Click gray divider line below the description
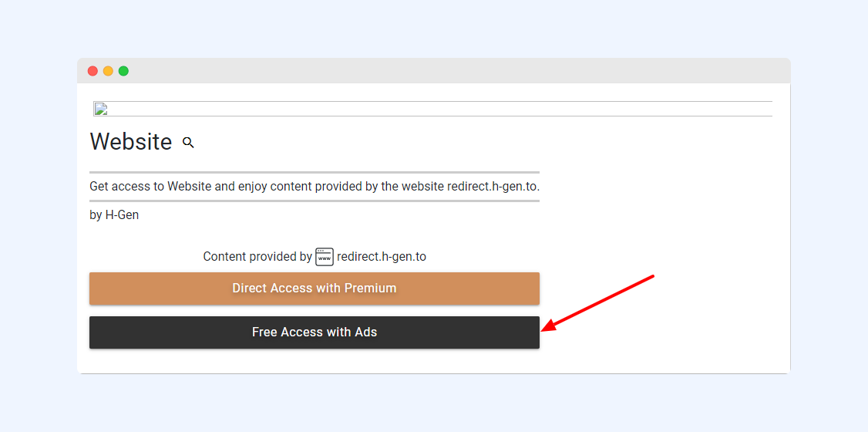 (315, 201)
